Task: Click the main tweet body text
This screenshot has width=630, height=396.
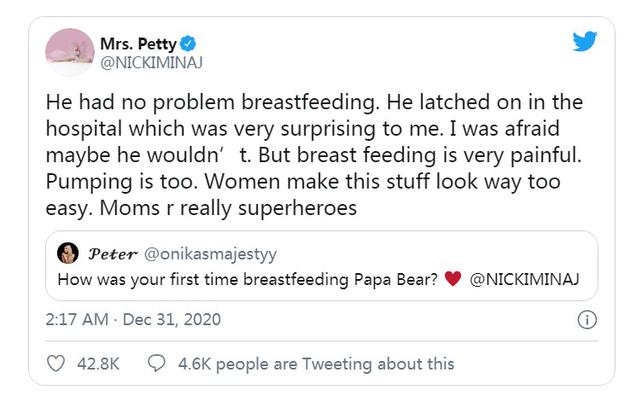Action: click(314, 155)
